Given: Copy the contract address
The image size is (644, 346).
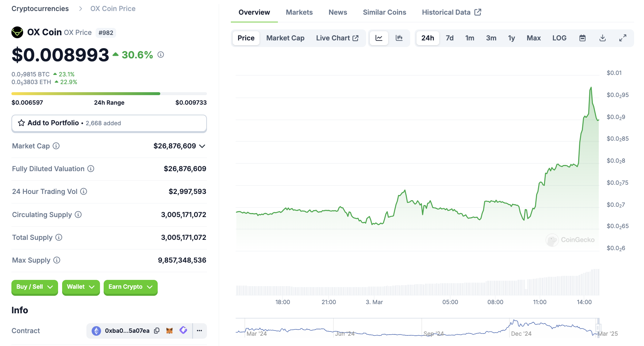Looking at the screenshot, I should click(x=157, y=331).
